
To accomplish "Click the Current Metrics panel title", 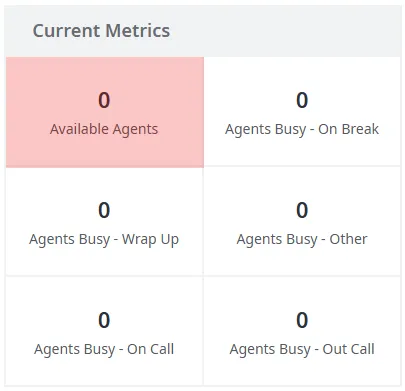I will coord(101,31).
